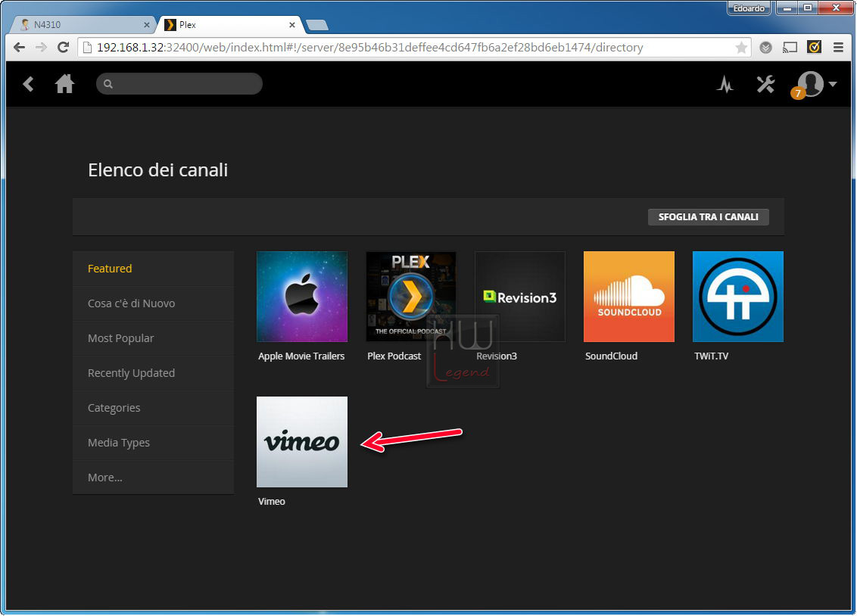Click the SFOGLIA TRA I CANALI button

(x=708, y=216)
